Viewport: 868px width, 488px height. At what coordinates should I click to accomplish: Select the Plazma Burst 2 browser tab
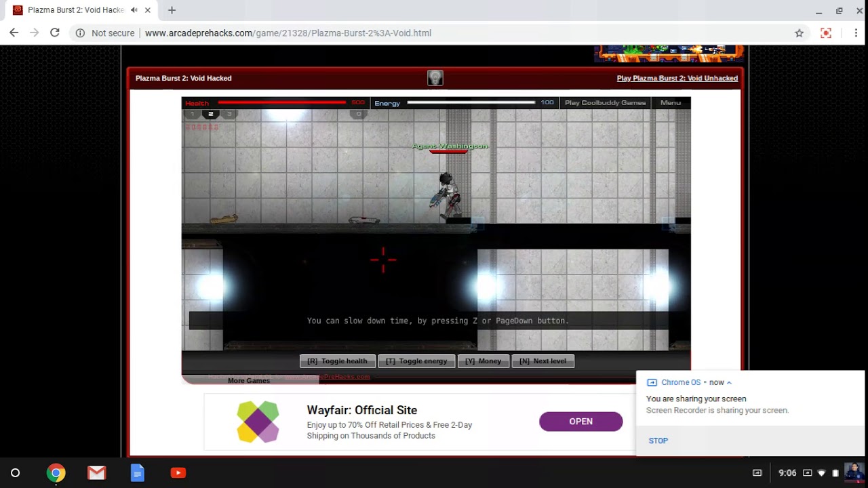pyautogui.click(x=81, y=10)
